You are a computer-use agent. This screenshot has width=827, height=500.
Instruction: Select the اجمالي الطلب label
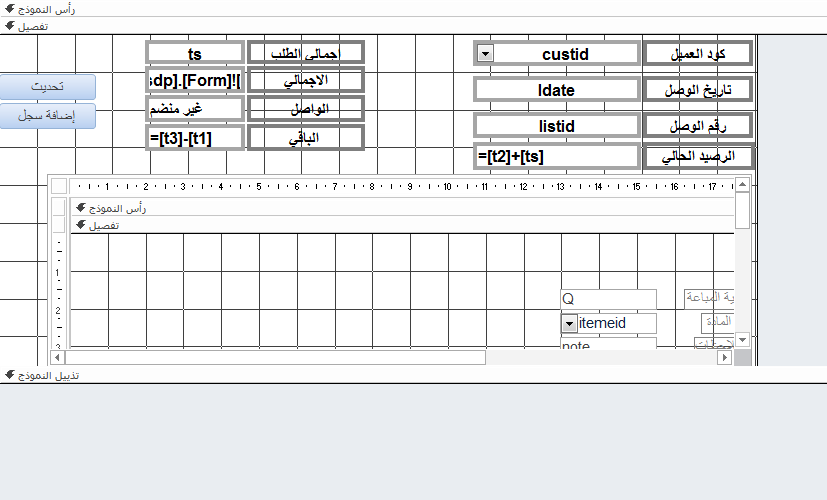click(x=306, y=53)
